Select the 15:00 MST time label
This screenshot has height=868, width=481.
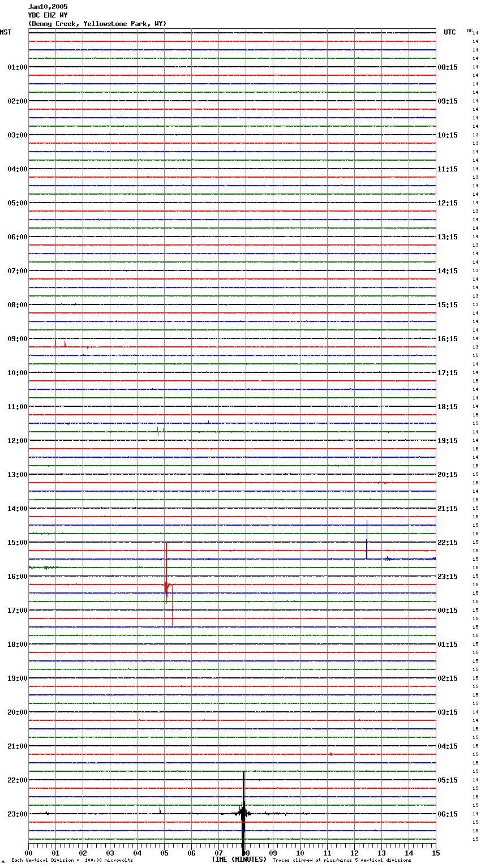pyautogui.click(x=17, y=543)
